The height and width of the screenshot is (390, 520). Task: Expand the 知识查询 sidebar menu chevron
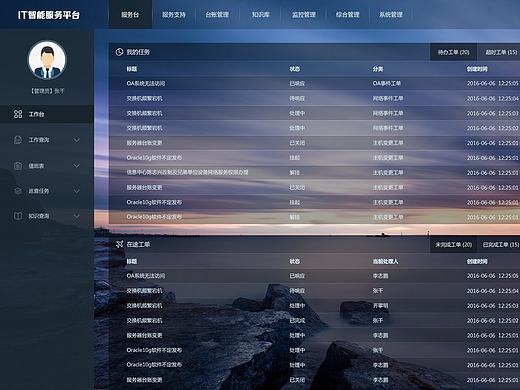(x=77, y=216)
